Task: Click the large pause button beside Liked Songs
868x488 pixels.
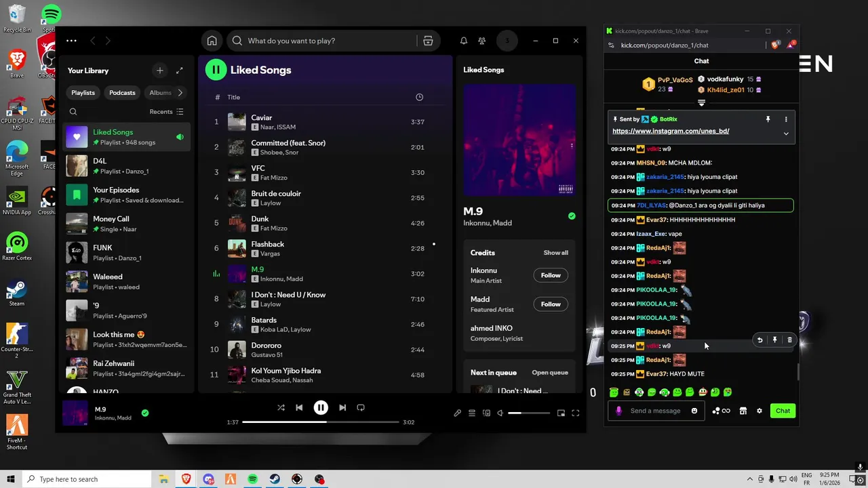Action: 216,69
